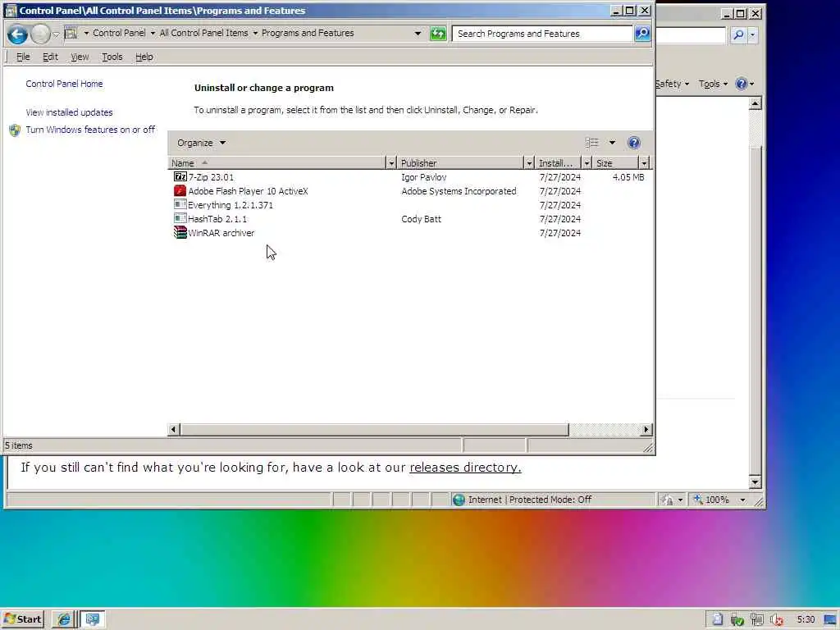The image size is (840, 630).
Task: Open the Tools menu in Internet Explorer
Action: coord(713,84)
